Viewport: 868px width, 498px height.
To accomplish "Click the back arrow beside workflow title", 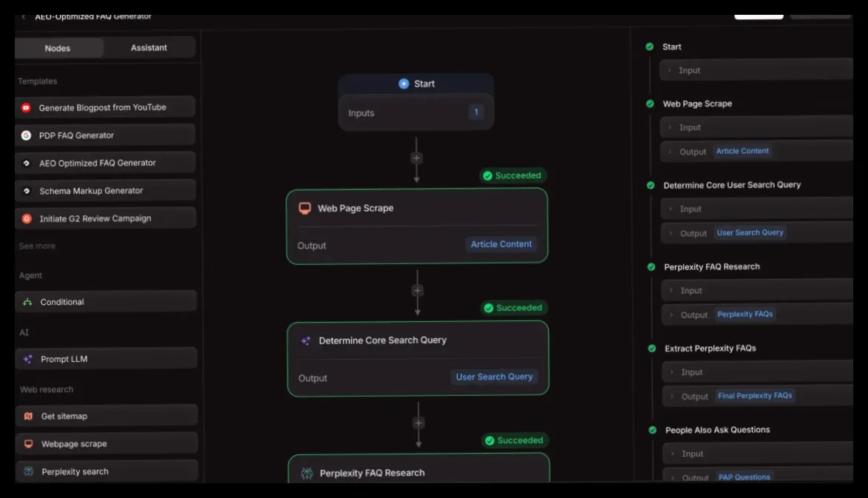I will [23, 17].
